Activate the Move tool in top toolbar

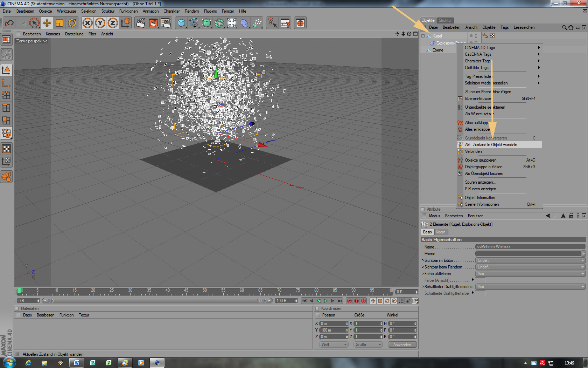click(47, 23)
